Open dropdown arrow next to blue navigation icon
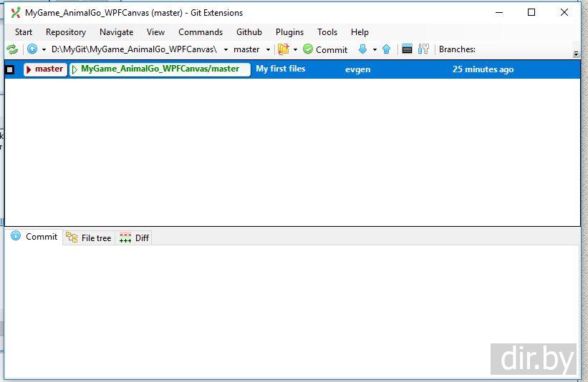 (x=44, y=49)
